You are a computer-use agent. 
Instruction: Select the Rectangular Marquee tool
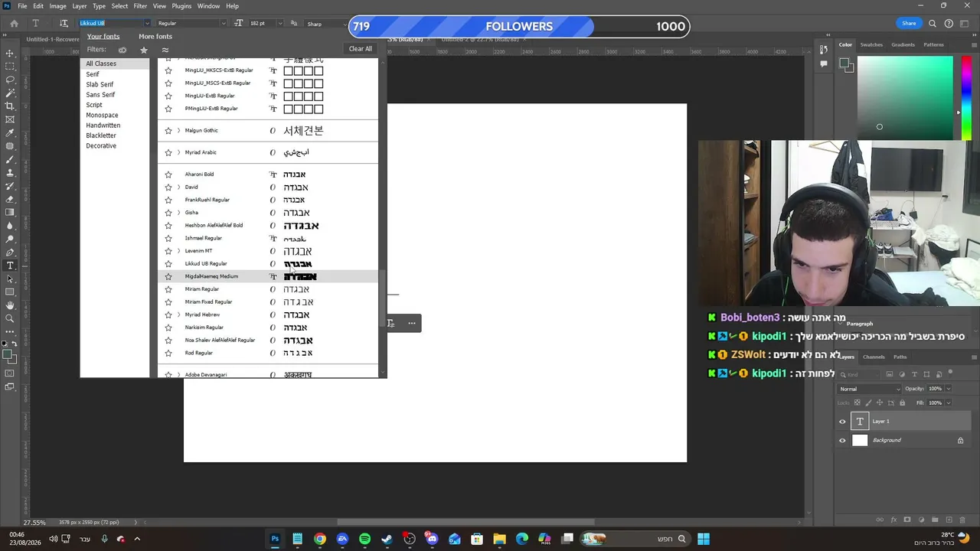click(x=10, y=67)
